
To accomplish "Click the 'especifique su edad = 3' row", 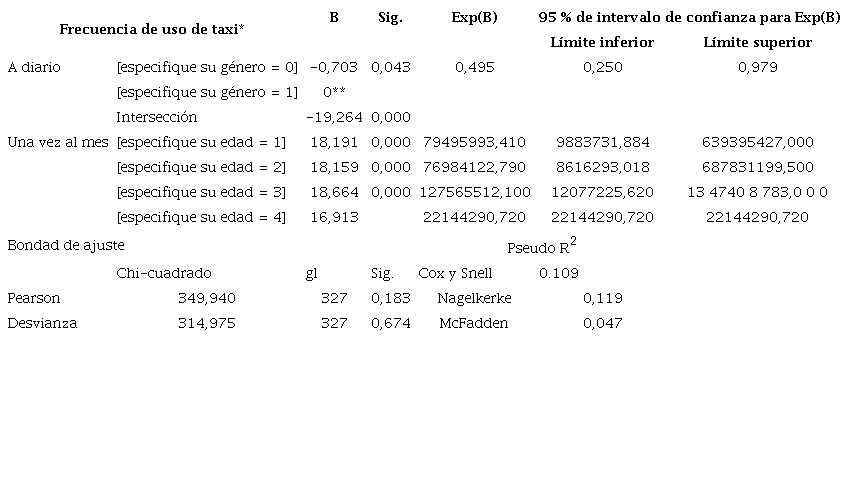I will pos(201,192).
